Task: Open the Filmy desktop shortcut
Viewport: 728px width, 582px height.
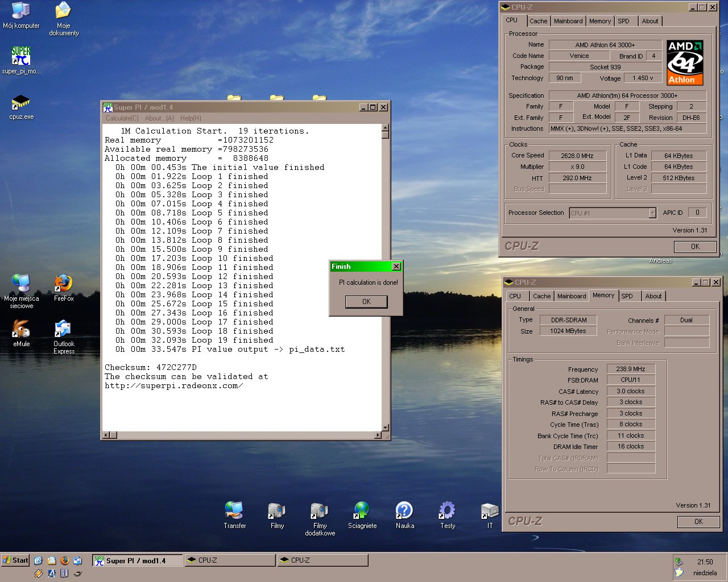Action: click(x=277, y=515)
